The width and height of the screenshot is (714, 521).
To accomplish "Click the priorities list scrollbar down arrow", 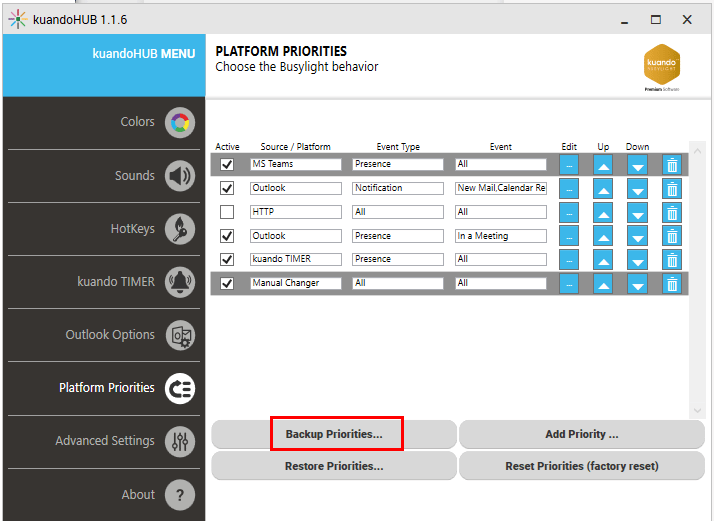I will point(697,410).
